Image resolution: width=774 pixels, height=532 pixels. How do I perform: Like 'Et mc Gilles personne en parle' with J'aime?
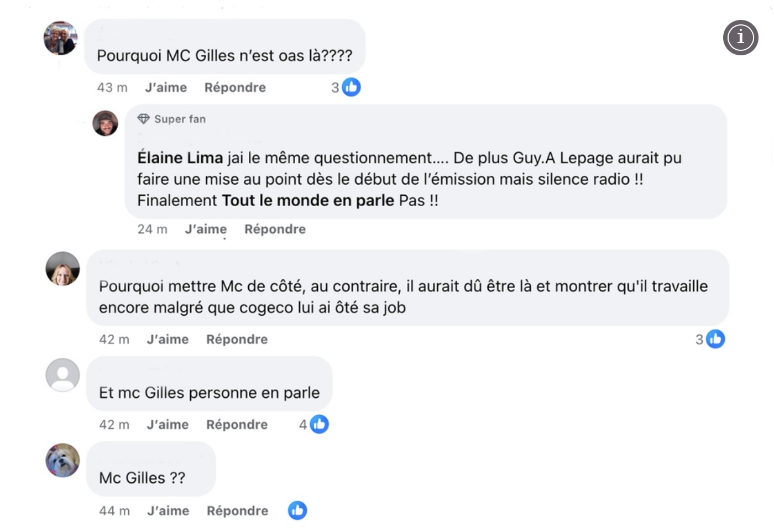[168, 424]
